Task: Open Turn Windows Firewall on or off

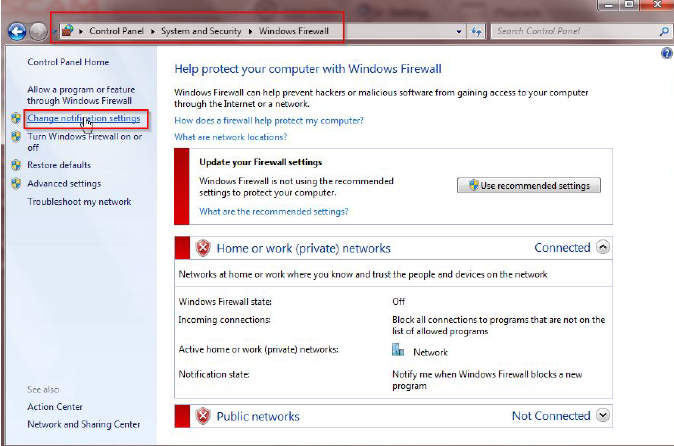Action: click(85, 142)
